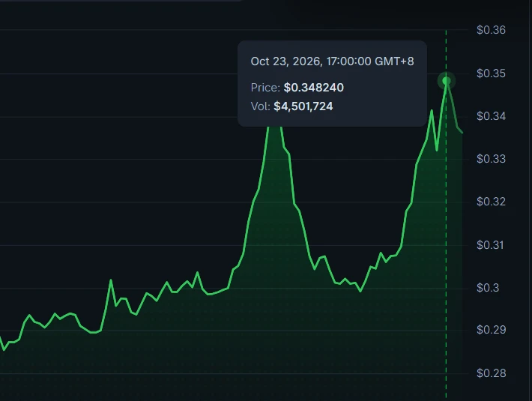Click the tooltip price $0.348240
This screenshot has height=401, width=532.
[x=314, y=88]
